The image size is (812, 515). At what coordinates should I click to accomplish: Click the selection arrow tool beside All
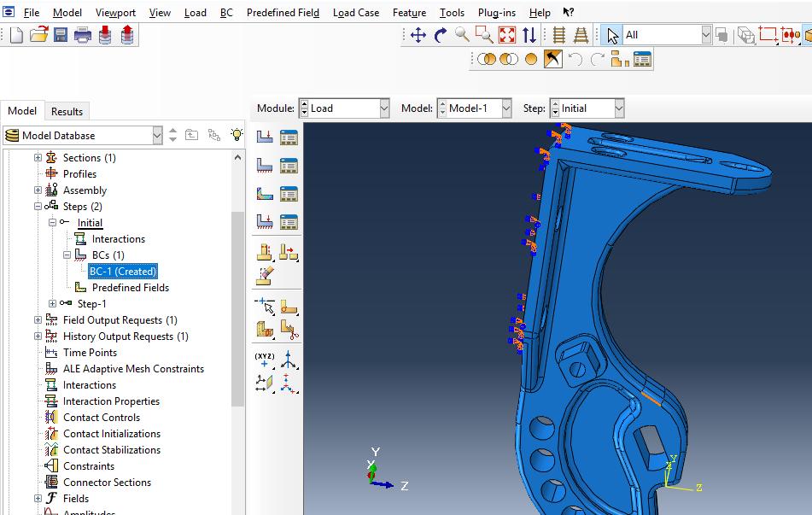click(612, 36)
